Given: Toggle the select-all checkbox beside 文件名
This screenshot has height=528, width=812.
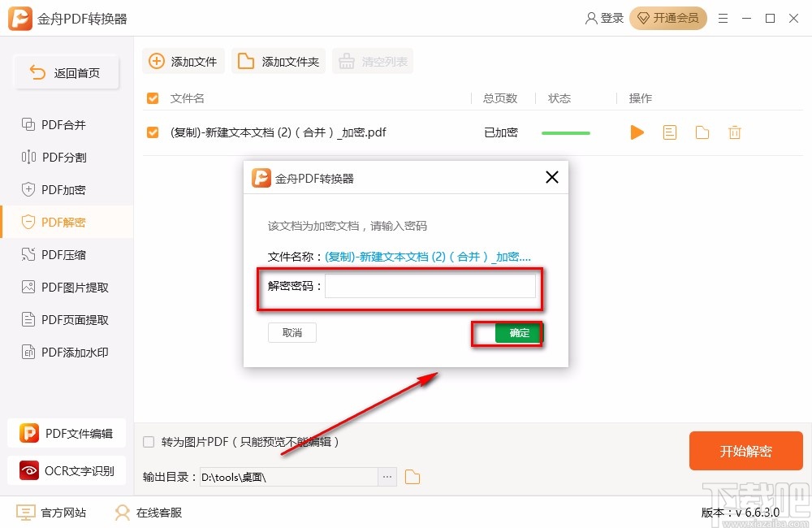Looking at the screenshot, I should [153, 98].
